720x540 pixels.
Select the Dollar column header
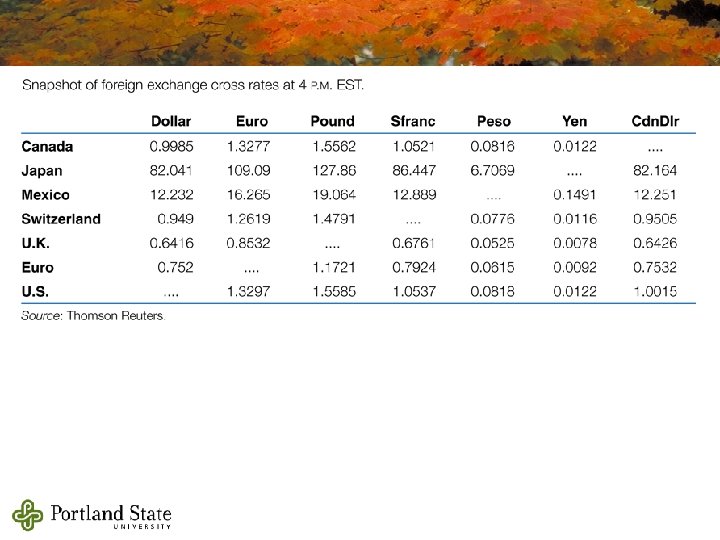click(171, 121)
